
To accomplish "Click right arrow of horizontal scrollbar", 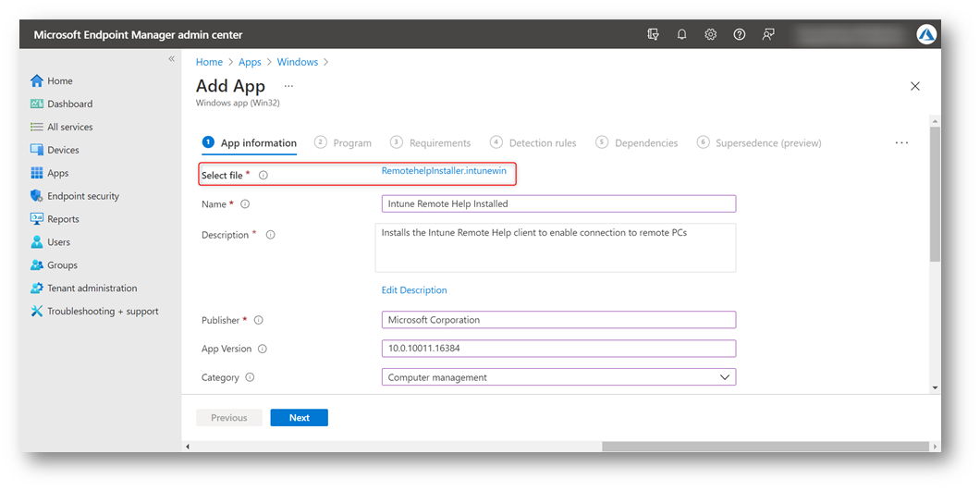I will coord(935,447).
